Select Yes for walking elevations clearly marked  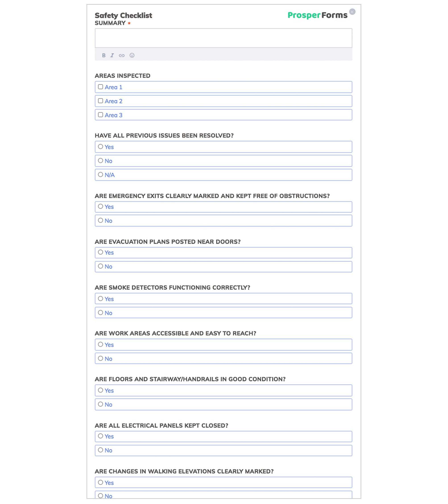pyautogui.click(x=100, y=482)
